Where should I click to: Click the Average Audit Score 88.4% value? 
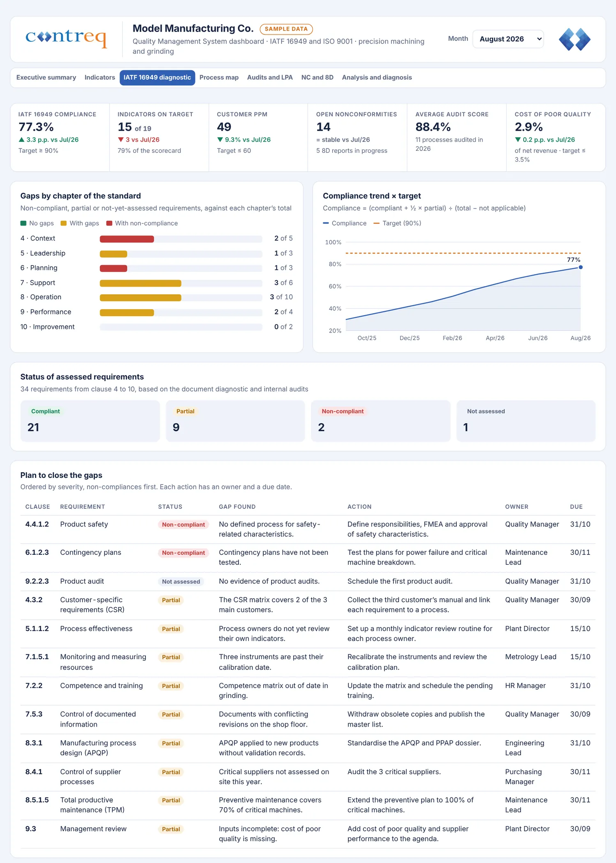pos(433,127)
